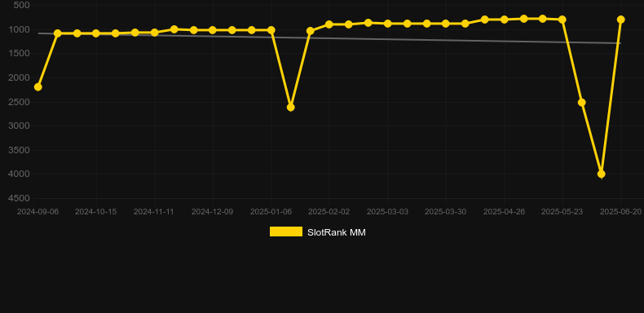Click the data point above 2024-12-09
The height and width of the screenshot is (313, 644).
[212, 30]
